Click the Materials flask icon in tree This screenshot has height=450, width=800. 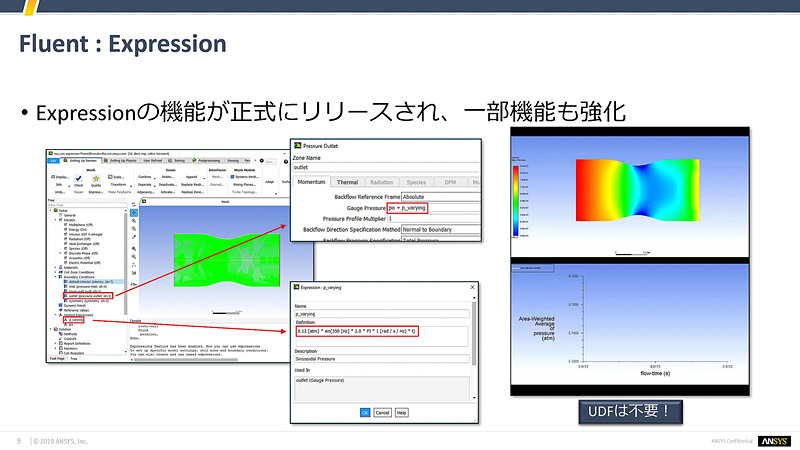click(61, 267)
